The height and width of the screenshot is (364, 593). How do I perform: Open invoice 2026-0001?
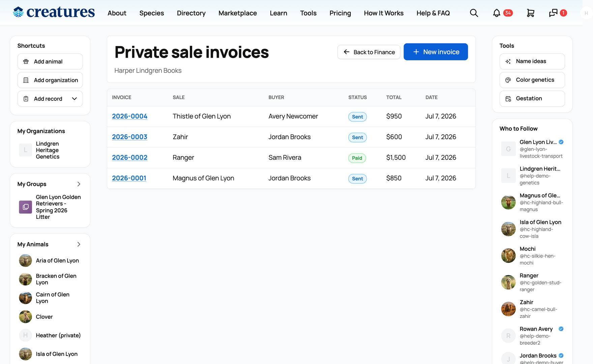pos(129,178)
